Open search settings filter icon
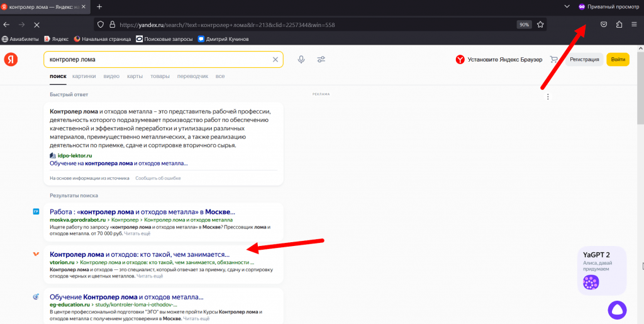Viewport: 644px width, 324px height. [321, 59]
